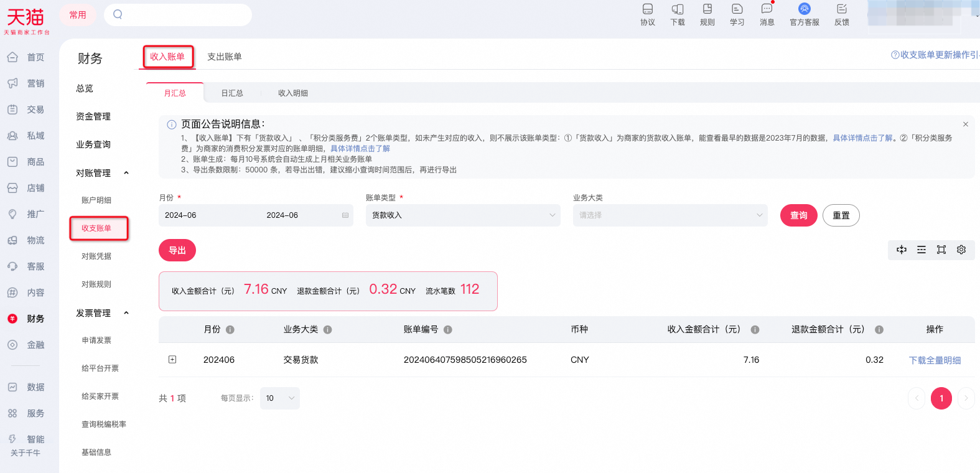Go to 营销 in left sidebar
Image resolution: width=980 pixels, height=473 pixels.
tap(26, 83)
